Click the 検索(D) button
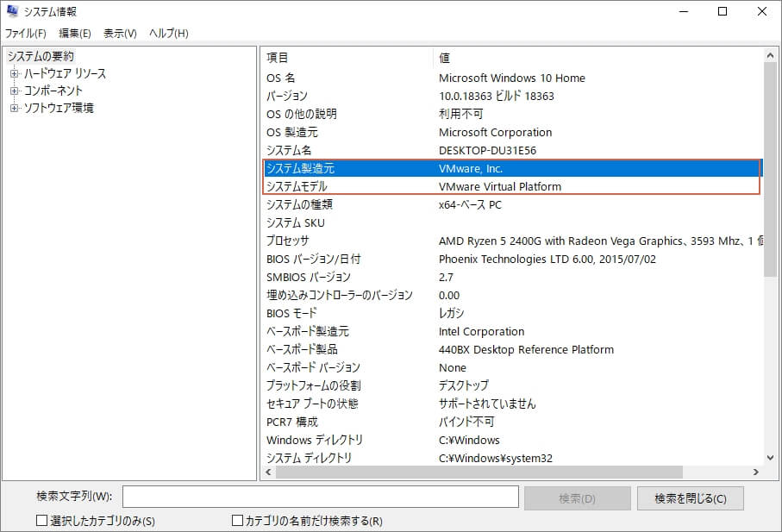 pos(577,498)
